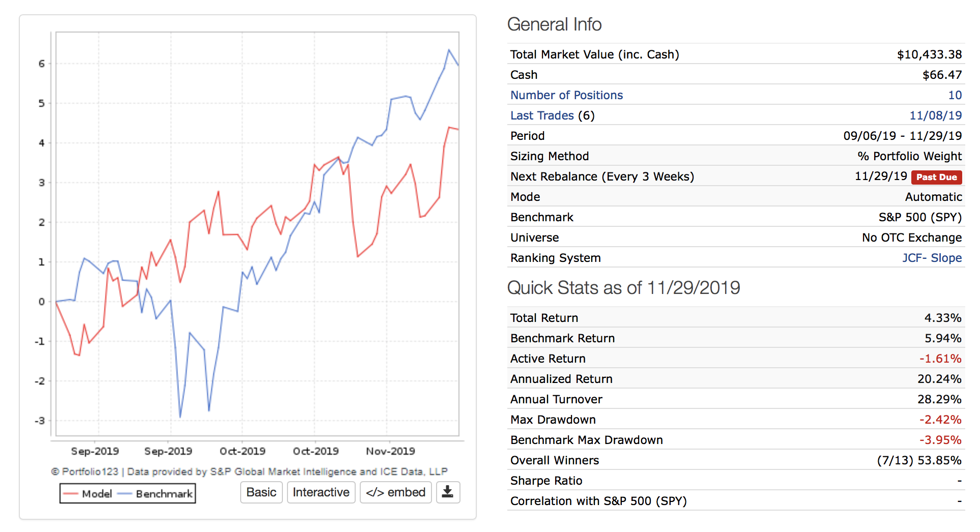980x532 pixels.
Task: Open the Last Trades link
Action: click(x=542, y=115)
